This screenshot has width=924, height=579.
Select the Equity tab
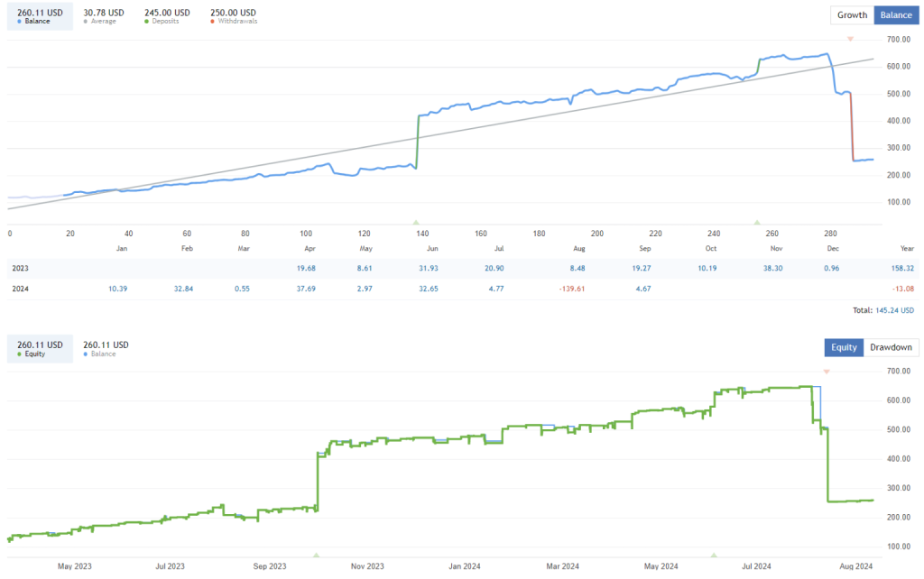tap(844, 347)
